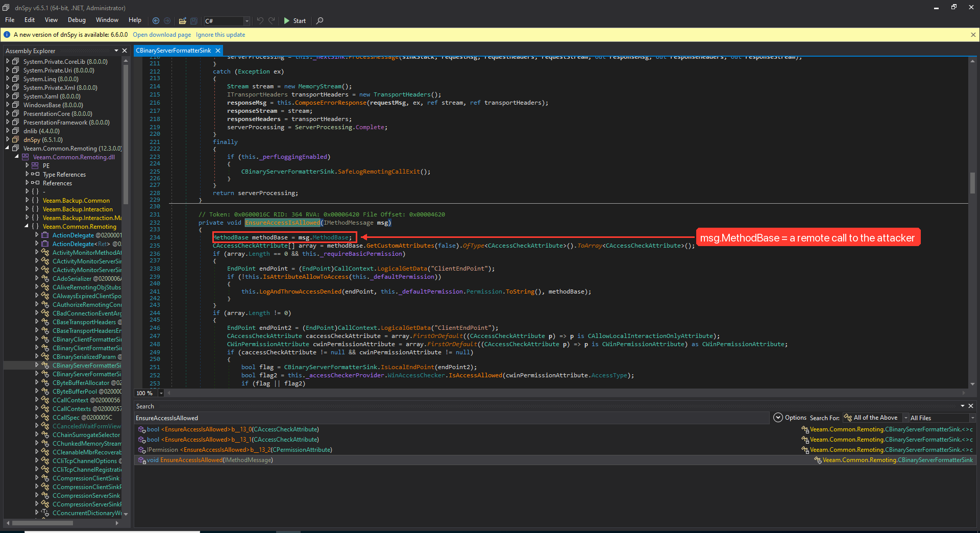Dismiss the update notification bar
The image size is (980, 533).
point(973,35)
